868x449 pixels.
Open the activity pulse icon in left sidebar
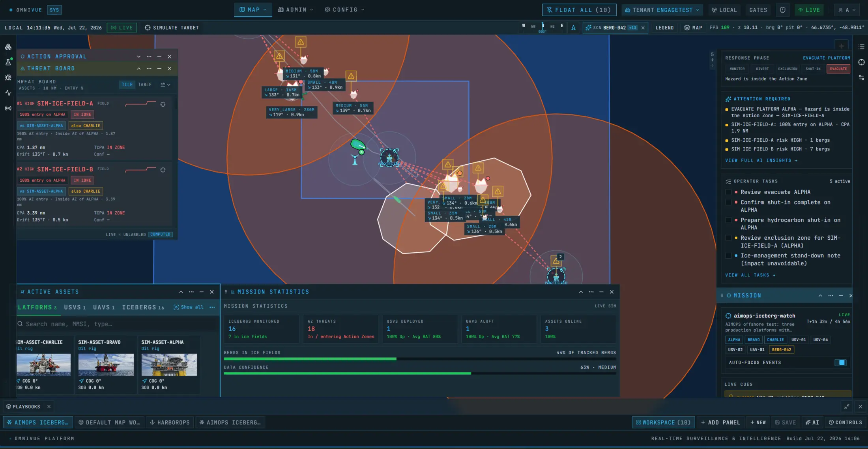(8, 93)
